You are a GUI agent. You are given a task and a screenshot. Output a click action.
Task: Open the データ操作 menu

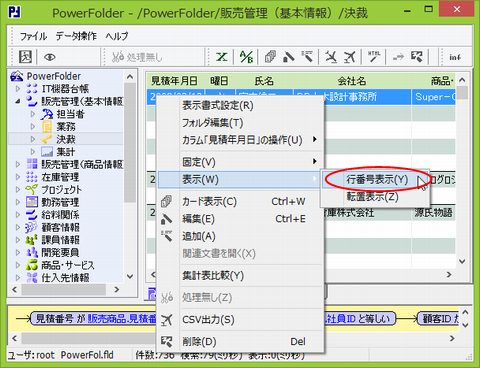click(76, 36)
